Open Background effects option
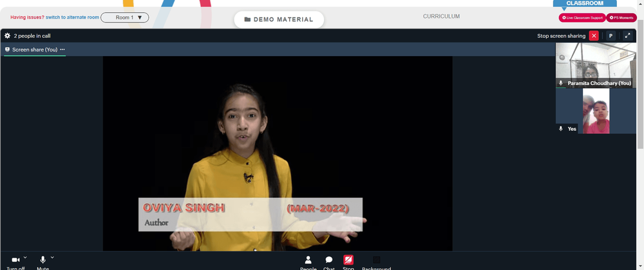Viewport: 644px width, 270px height. (x=376, y=263)
